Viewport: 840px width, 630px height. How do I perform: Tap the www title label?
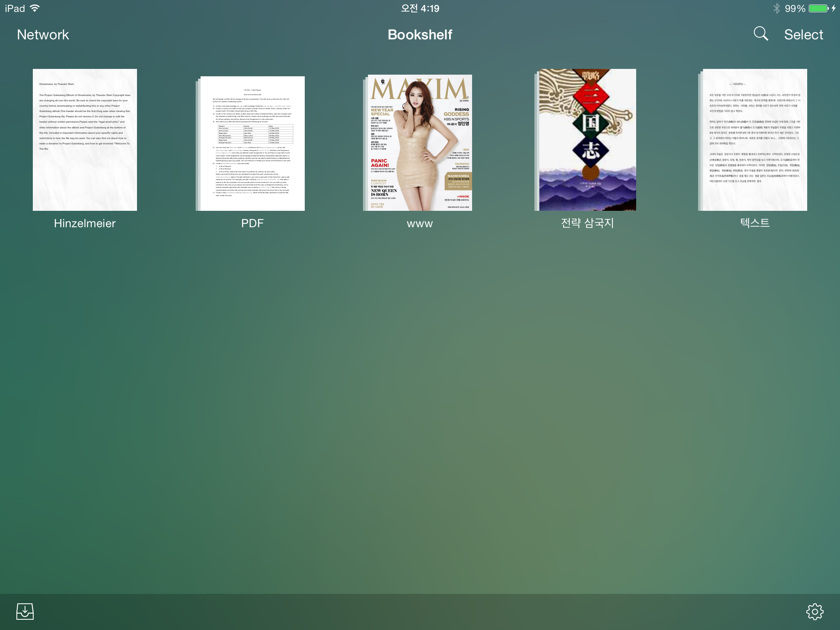(420, 224)
